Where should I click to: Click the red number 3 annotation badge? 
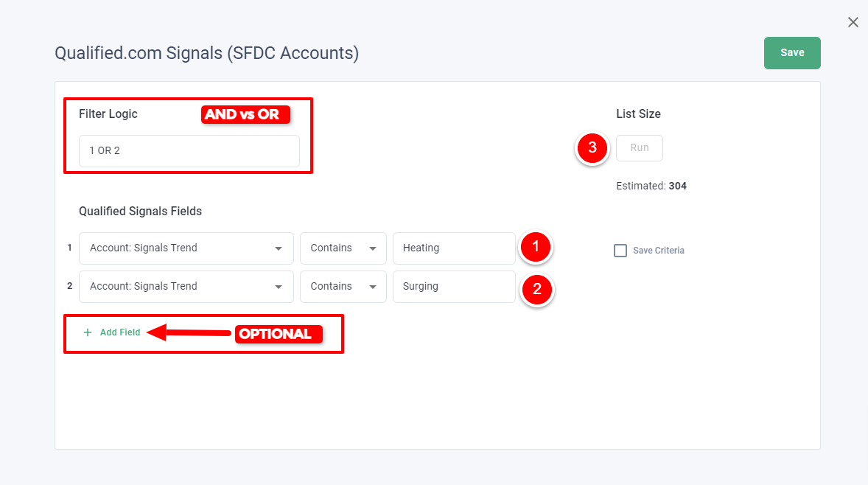pyautogui.click(x=592, y=148)
